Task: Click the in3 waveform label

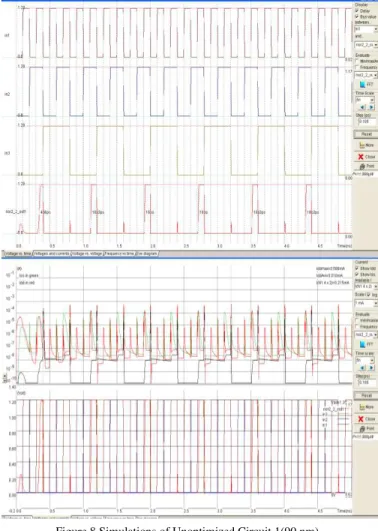Action: coord(7,153)
